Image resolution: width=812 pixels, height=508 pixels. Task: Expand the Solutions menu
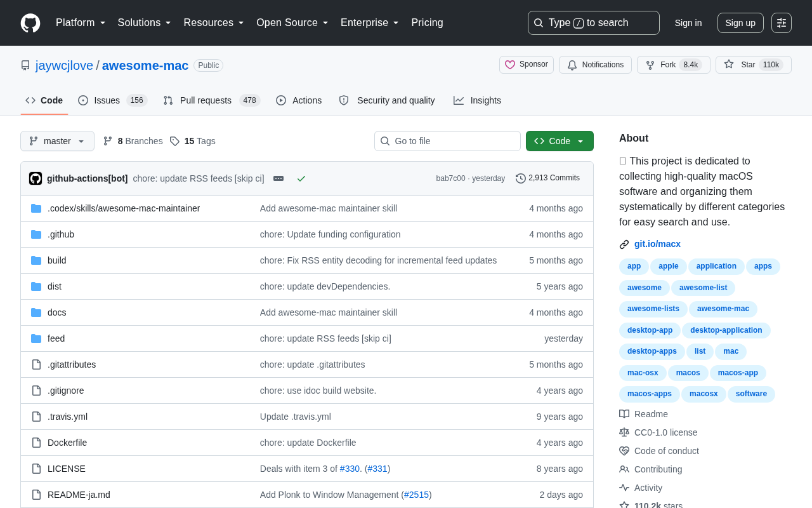pos(144,23)
